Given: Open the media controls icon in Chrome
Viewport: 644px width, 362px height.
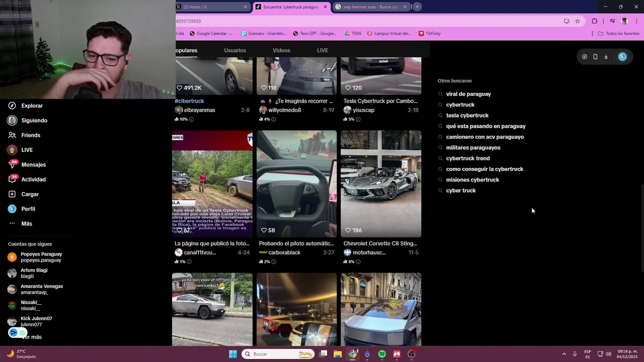Looking at the screenshot, I should 612,21.
